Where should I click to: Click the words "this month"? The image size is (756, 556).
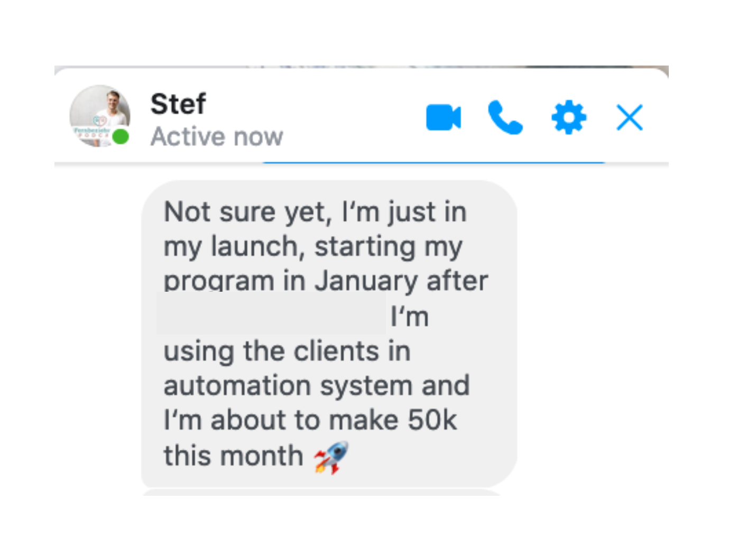pyautogui.click(x=233, y=456)
